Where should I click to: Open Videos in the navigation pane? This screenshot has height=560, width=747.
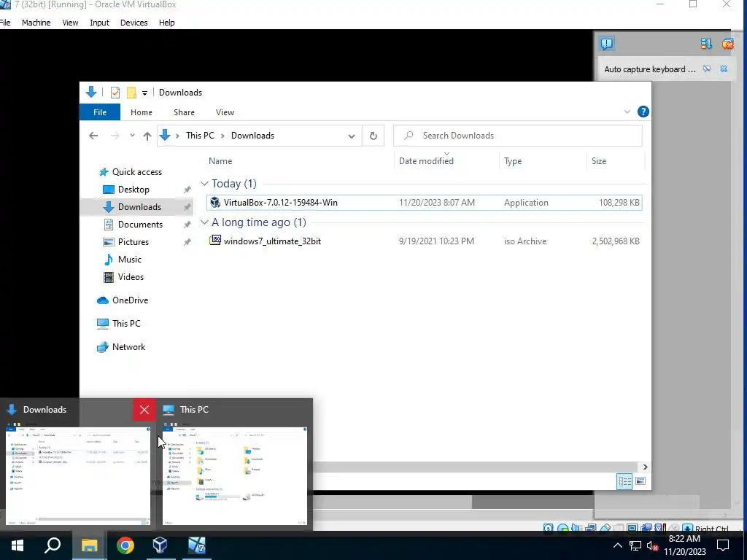131,277
